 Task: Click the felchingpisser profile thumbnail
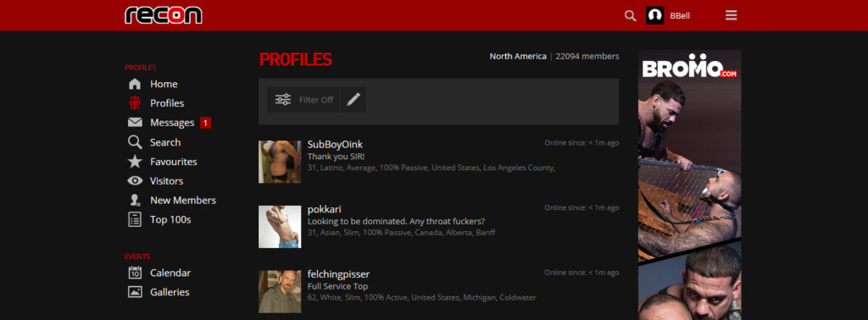(x=280, y=291)
